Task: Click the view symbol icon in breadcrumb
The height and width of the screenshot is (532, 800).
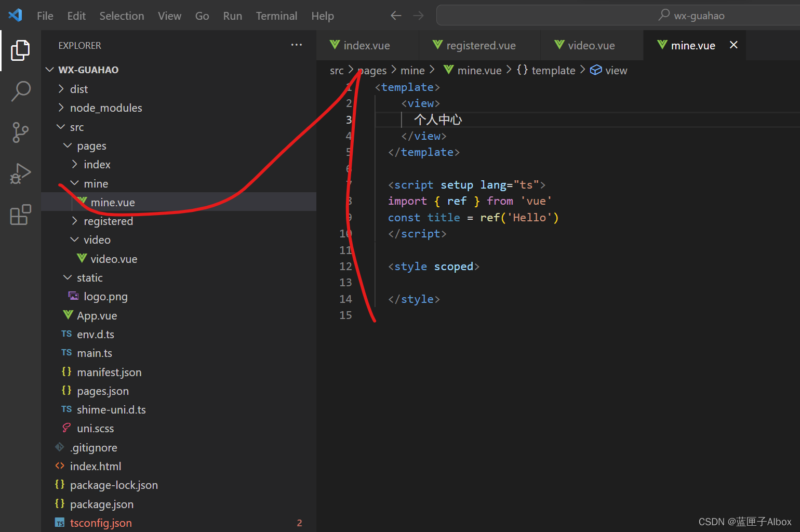Action: click(596, 70)
